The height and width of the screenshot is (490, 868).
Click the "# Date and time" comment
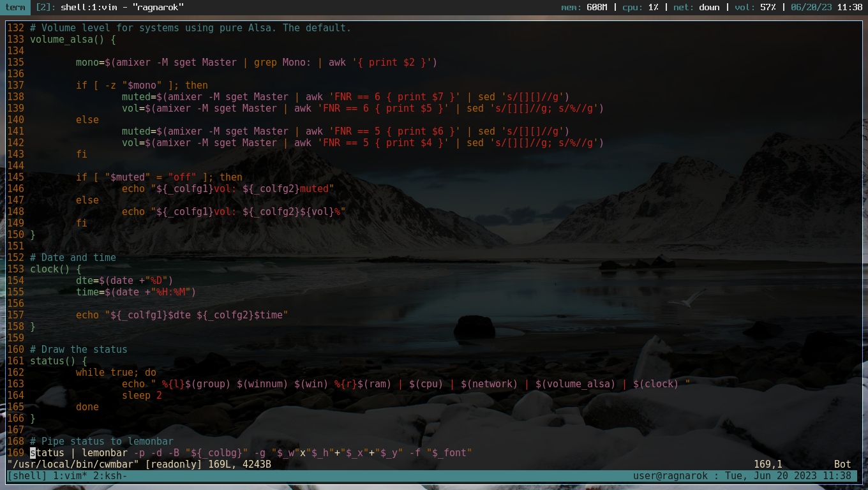73,258
